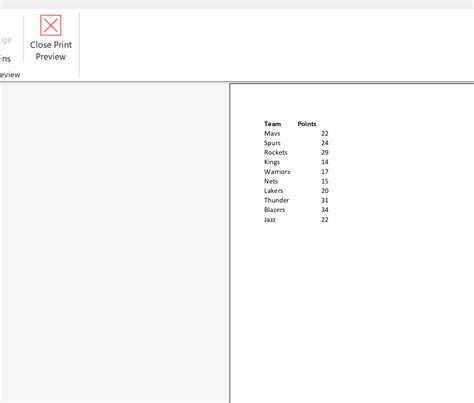Click the Kings points value 14

[x=325, y=162]
